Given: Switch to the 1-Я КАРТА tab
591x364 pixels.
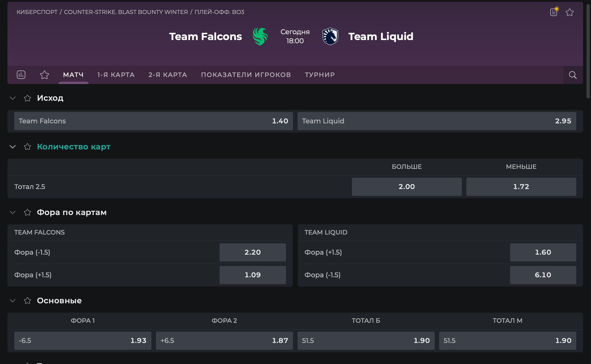Looking at the screenshot, I should tap(116, 75).
